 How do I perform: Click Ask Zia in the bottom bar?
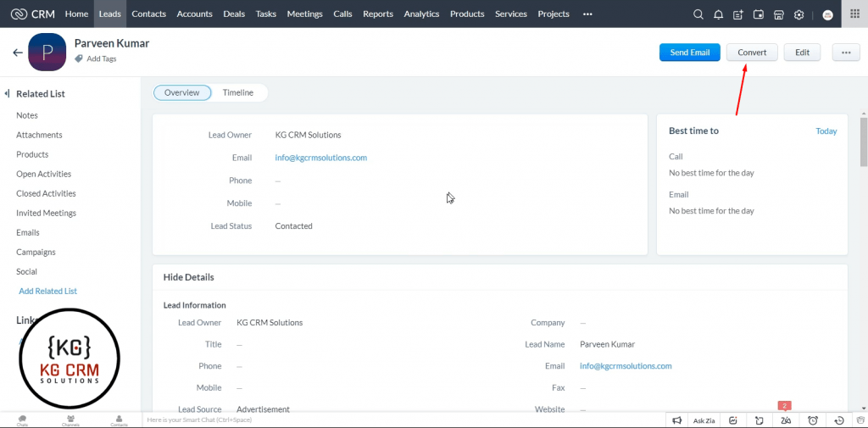point(704,420)
